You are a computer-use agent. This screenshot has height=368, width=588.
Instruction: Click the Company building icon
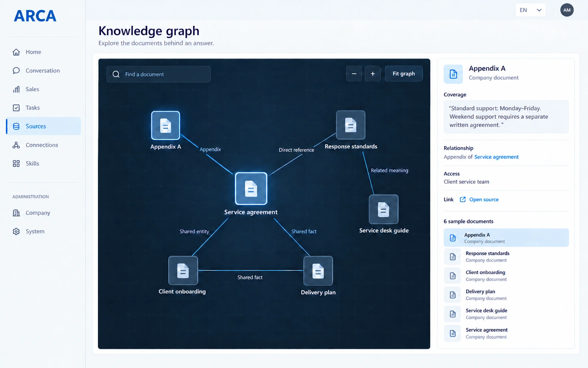(x=16, y=213)
